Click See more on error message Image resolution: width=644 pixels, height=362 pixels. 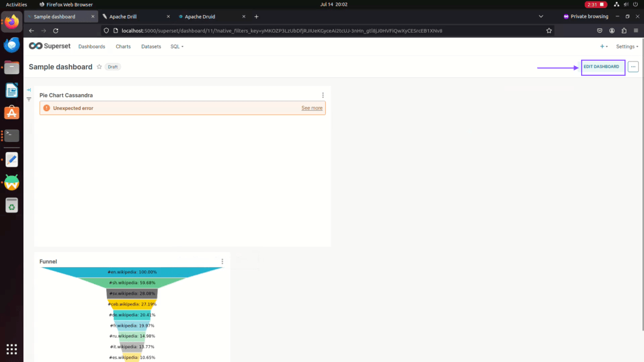coord(311,108)
